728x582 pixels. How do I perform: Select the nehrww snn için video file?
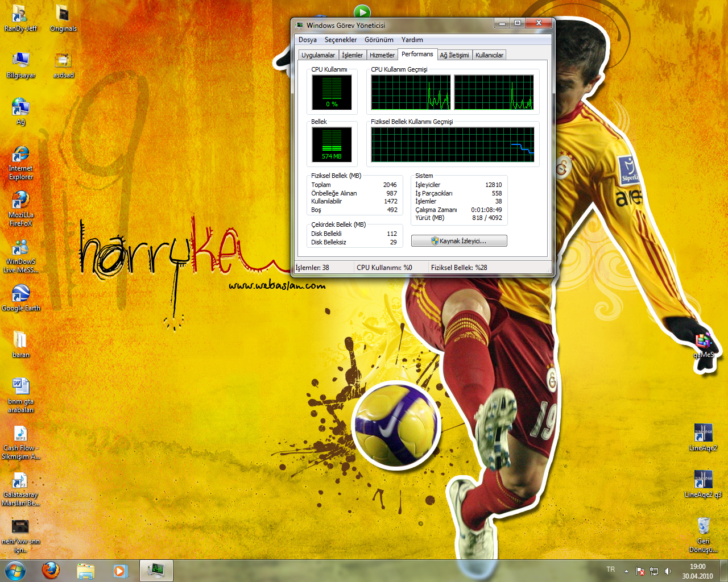20,536
